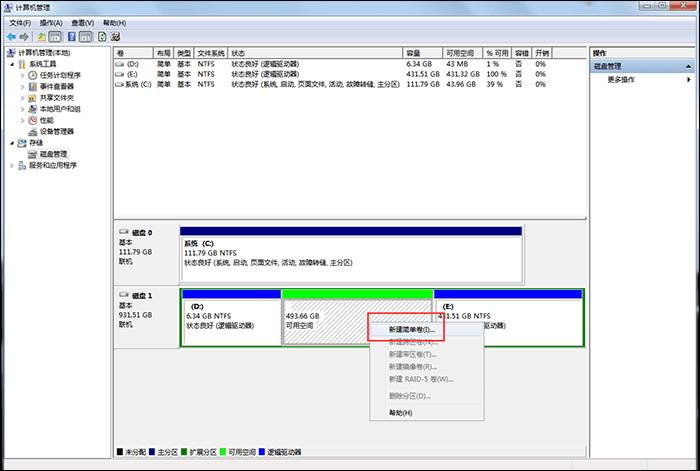
Task: Select 设备管理器 in the left tree
Action: [56, 131]
